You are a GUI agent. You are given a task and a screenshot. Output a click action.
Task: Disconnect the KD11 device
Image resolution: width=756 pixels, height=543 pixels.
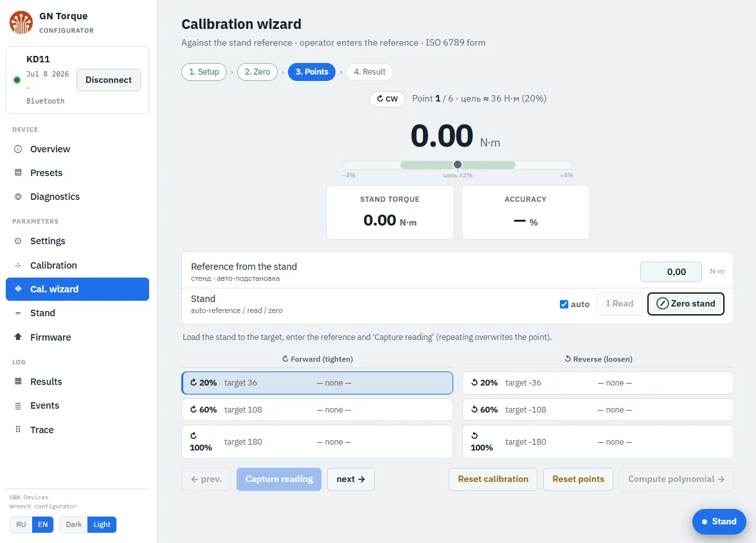pos(109,80)
